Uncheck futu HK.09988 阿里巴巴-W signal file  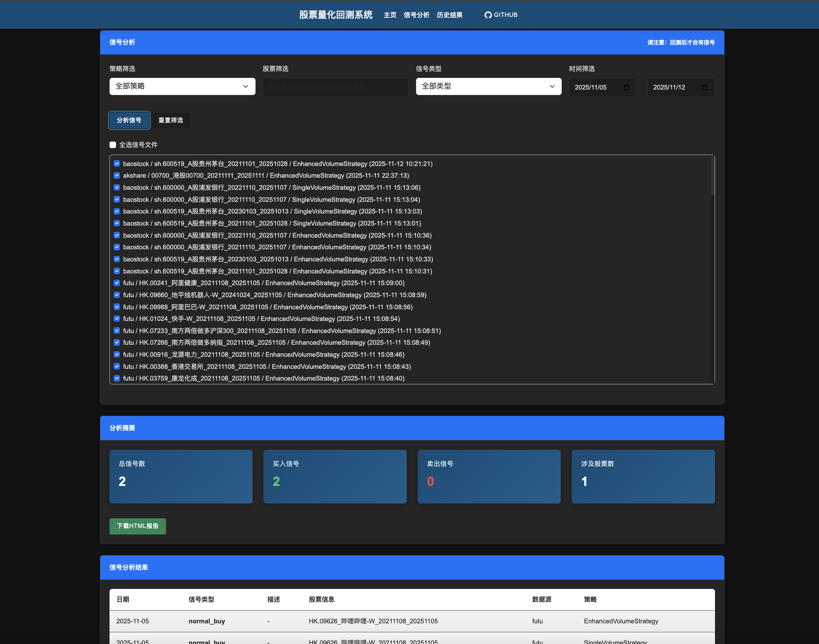click(117, 307)
